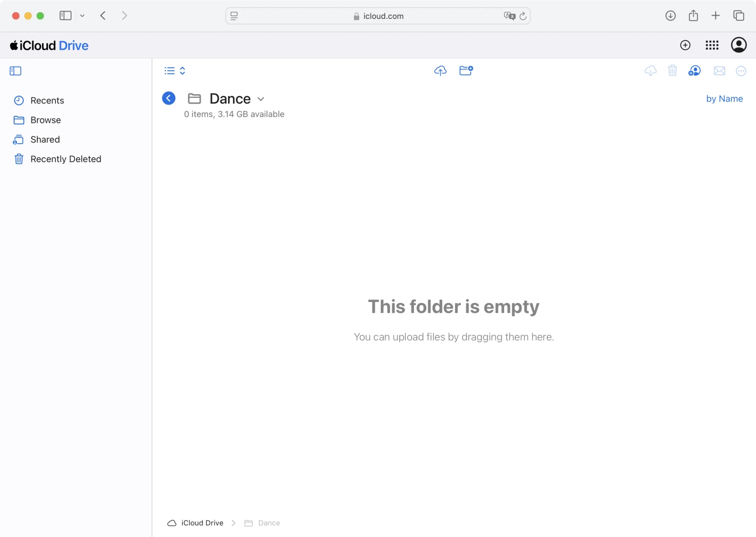
Task: Open the account profile icon
Action: [x=739, y=45]
